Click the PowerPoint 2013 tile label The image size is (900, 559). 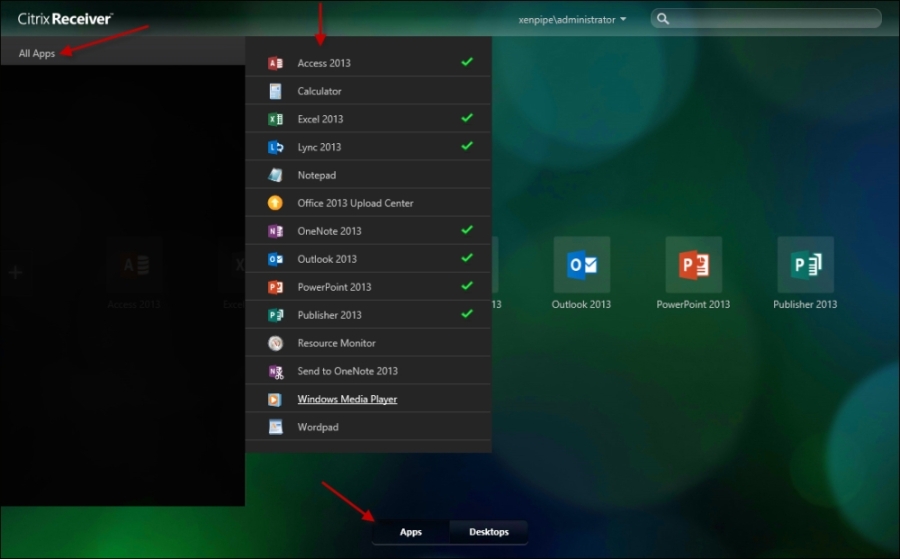(x=693, y=304)
